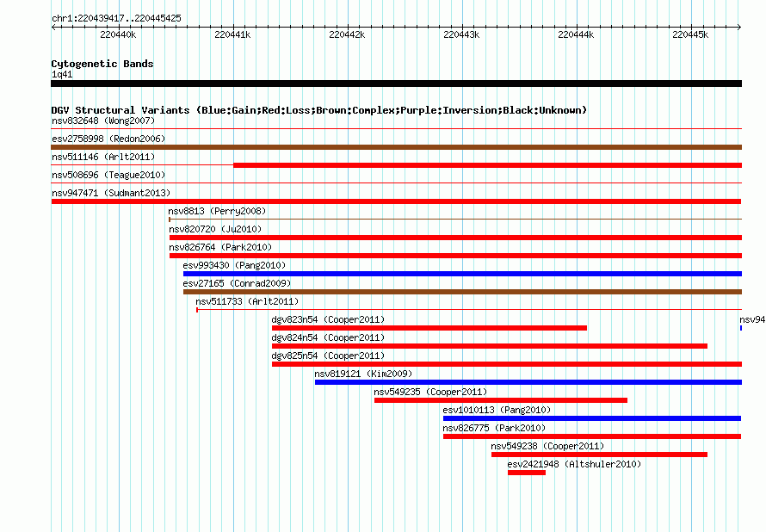Click the Cytogenetic Bands track title
Screen dimensions: 766x532
point(102,64)
